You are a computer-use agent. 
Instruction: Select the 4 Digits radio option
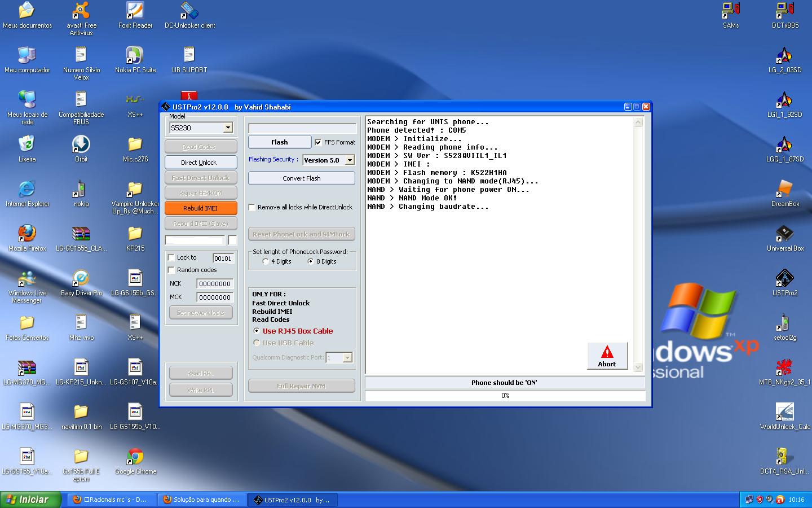266,261
